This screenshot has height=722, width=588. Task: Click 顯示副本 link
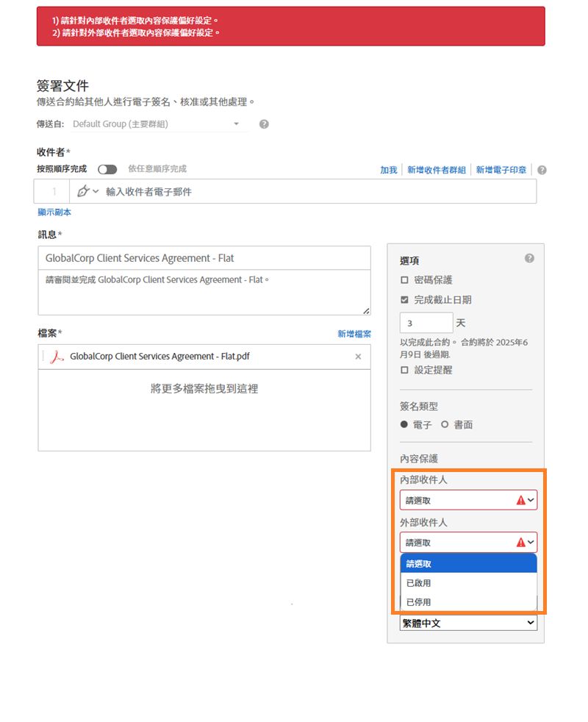pos(54,212)
